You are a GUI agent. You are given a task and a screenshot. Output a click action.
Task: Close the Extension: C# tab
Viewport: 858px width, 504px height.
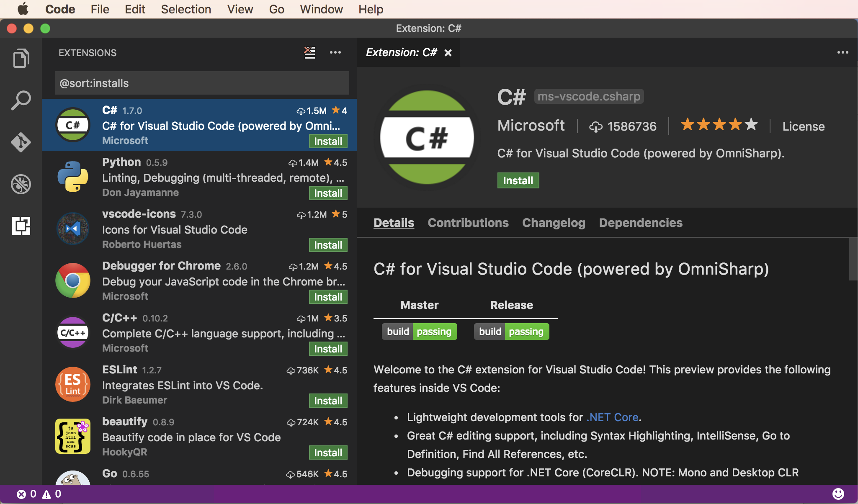point(448,53)
